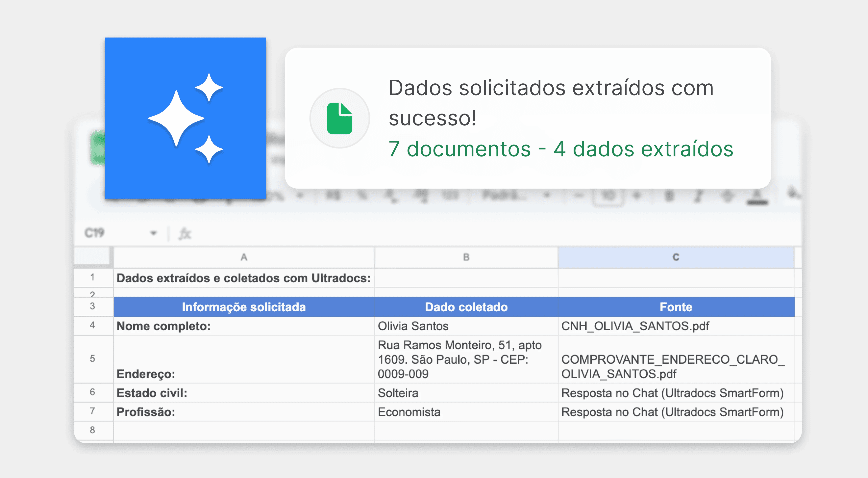Select the 'Estado civil:' cell
The width and height of the screenshot is (868, 478).
tap(244, 393)
